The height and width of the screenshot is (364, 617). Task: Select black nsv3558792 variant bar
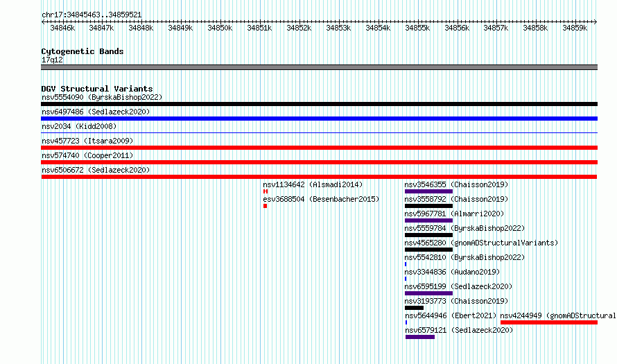pyautogui.click(x=428, y=206)
